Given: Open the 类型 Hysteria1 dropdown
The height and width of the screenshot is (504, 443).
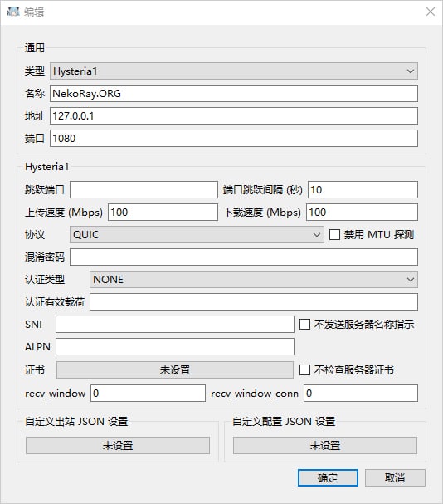Looking at the screenshot, I should 234,71.
